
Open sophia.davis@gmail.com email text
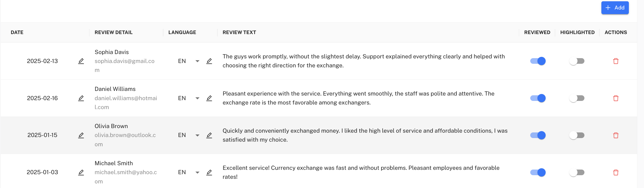click(125, 61)
